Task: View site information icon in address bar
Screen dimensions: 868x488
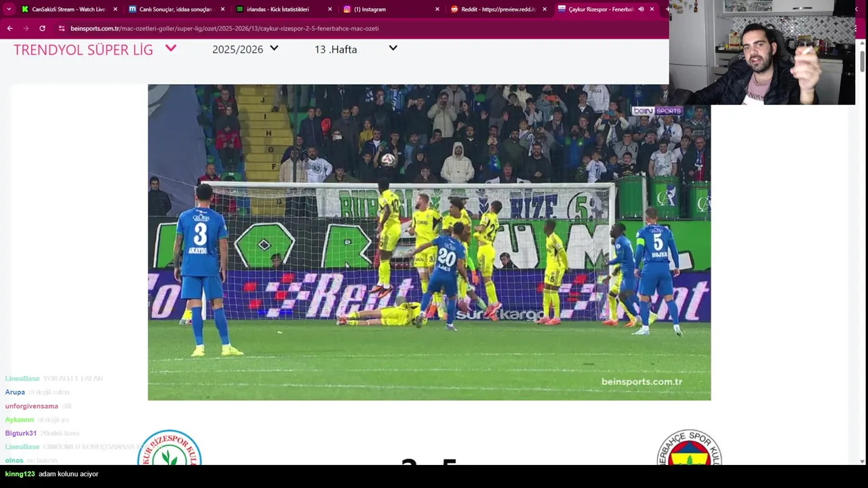Action: point(62,28)
